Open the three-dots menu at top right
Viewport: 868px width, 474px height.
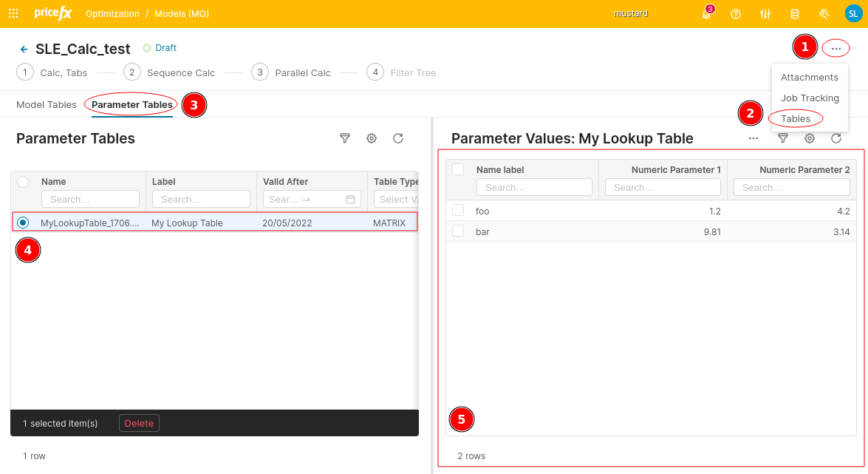[835, 49]
